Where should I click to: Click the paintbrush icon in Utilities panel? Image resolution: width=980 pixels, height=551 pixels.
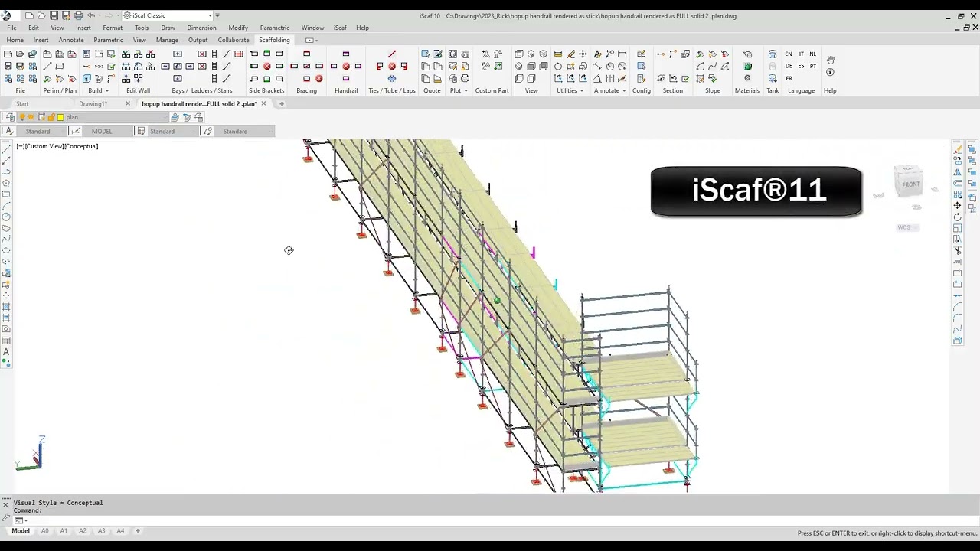coord(570,54)
